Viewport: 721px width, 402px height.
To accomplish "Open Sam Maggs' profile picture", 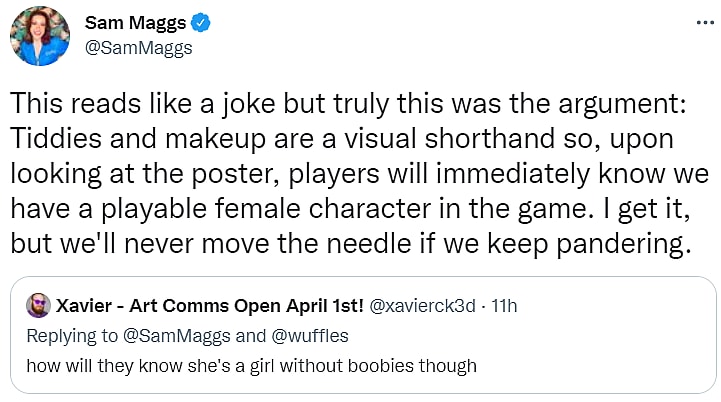I will tap(41, 36).
